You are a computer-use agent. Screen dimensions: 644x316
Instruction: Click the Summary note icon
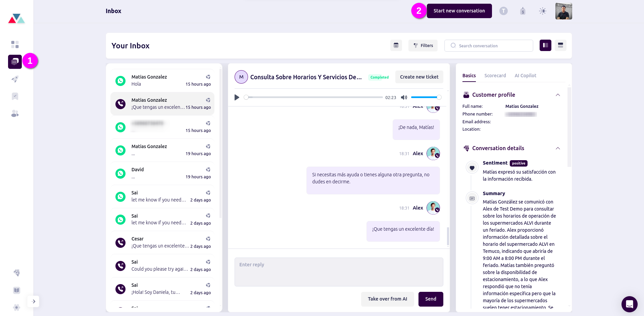coord(472,198)
